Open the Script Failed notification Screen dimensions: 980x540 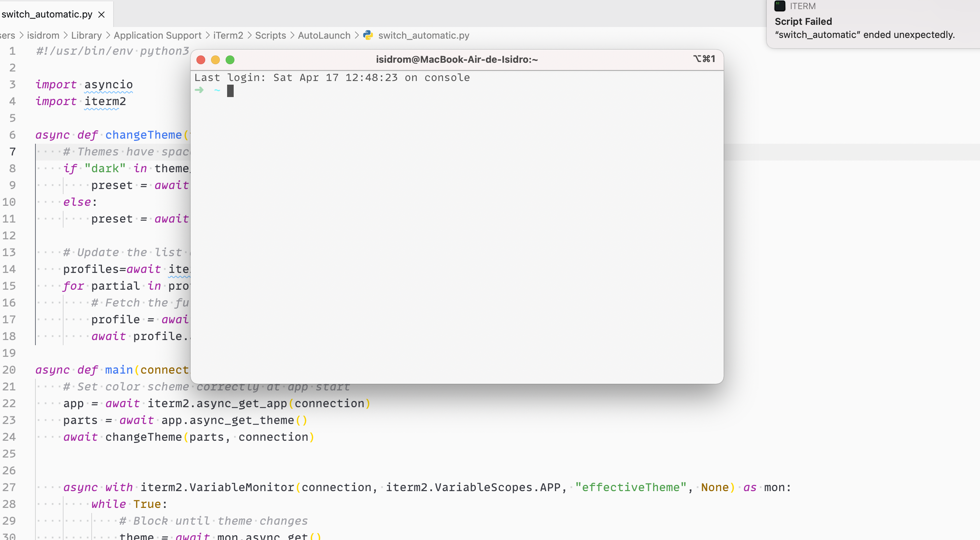(873, 24)
